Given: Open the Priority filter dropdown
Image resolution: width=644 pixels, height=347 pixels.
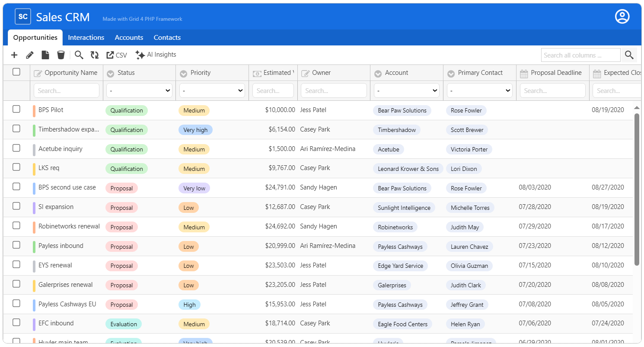Looking at the screenshot, I should coord(212,91).
